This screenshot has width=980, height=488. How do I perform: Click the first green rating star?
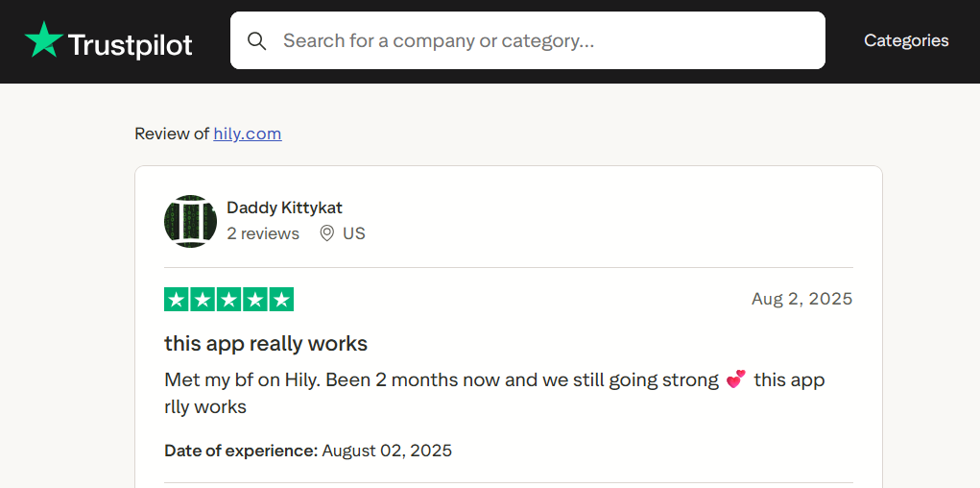point(177,300)
